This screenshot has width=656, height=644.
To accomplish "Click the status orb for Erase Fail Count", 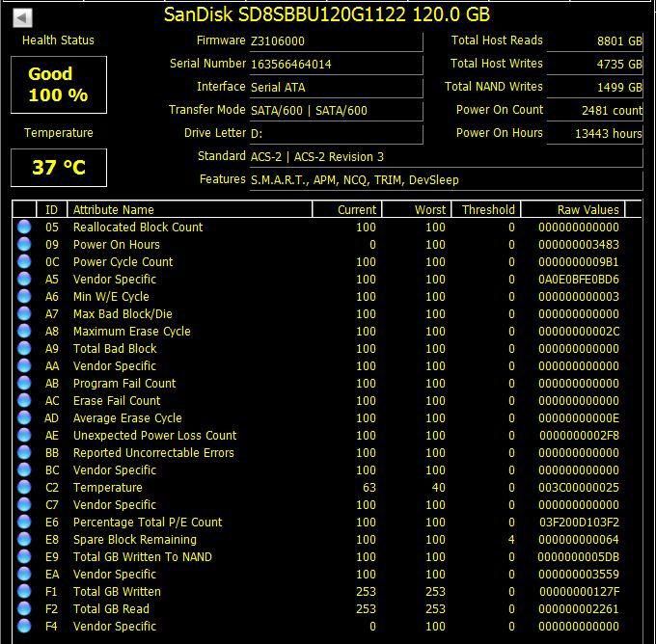I will pos(24,401).
